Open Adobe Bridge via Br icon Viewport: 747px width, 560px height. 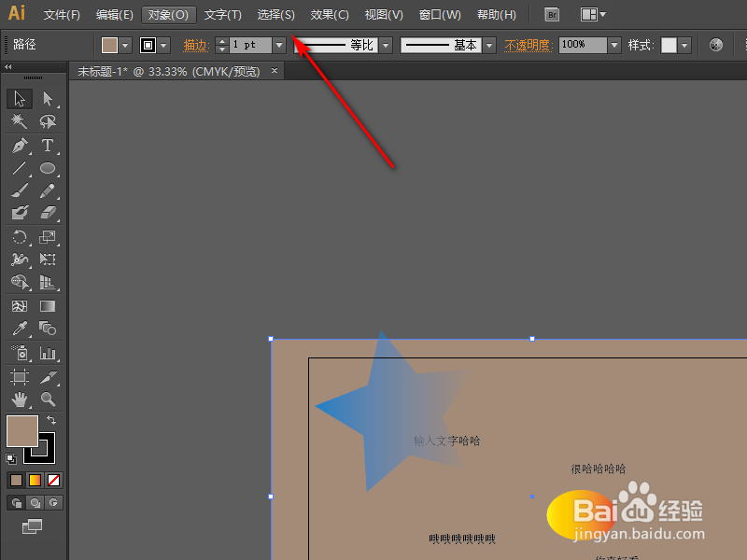[x=552, y=15]
